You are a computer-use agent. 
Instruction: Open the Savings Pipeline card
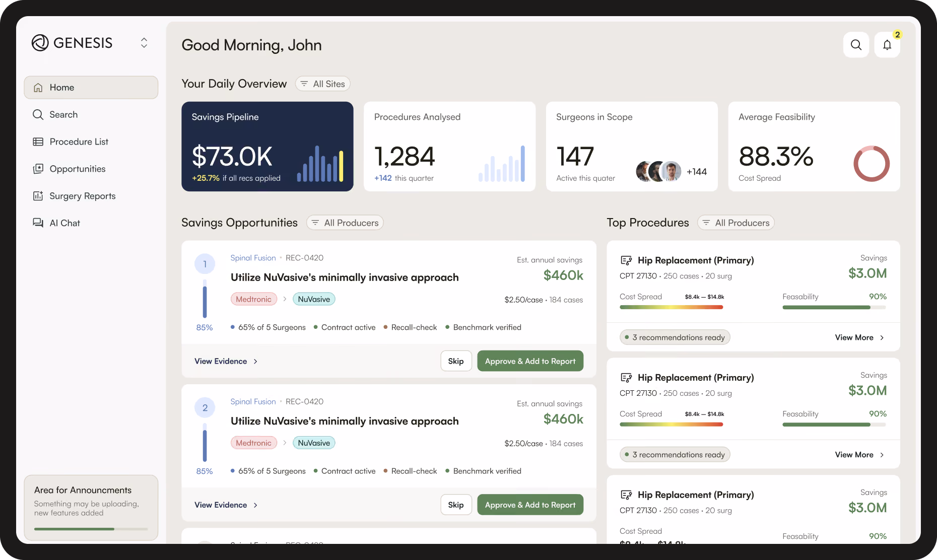coord(267,147)
